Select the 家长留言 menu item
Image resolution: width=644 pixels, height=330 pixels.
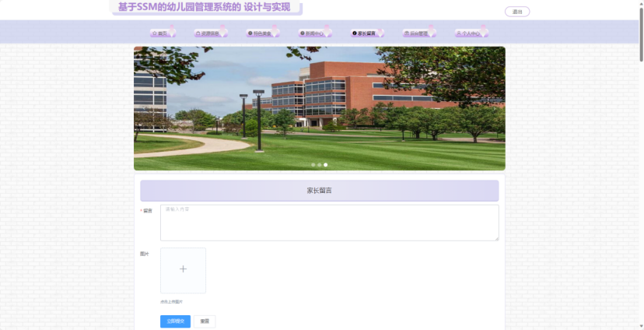tap(367, 33)
